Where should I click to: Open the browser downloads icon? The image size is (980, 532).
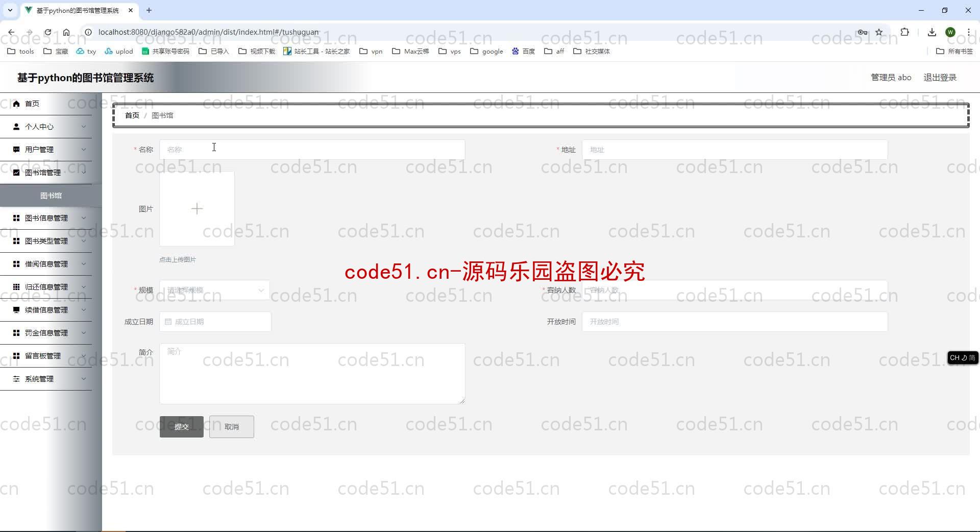point(932,32)
